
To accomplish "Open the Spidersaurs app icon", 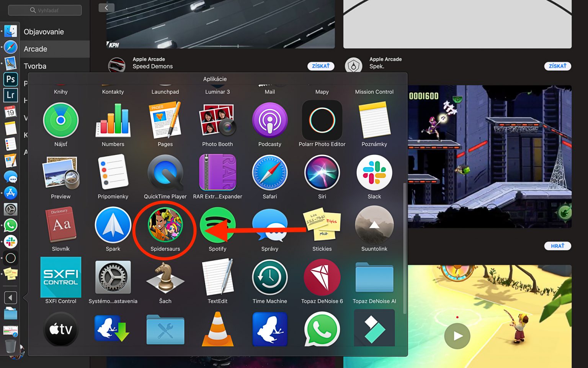I will coord(165,225).
